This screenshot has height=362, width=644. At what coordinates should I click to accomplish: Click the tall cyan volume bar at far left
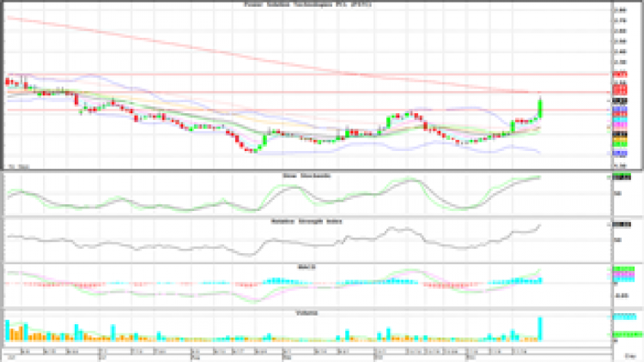tap(7, 330)
